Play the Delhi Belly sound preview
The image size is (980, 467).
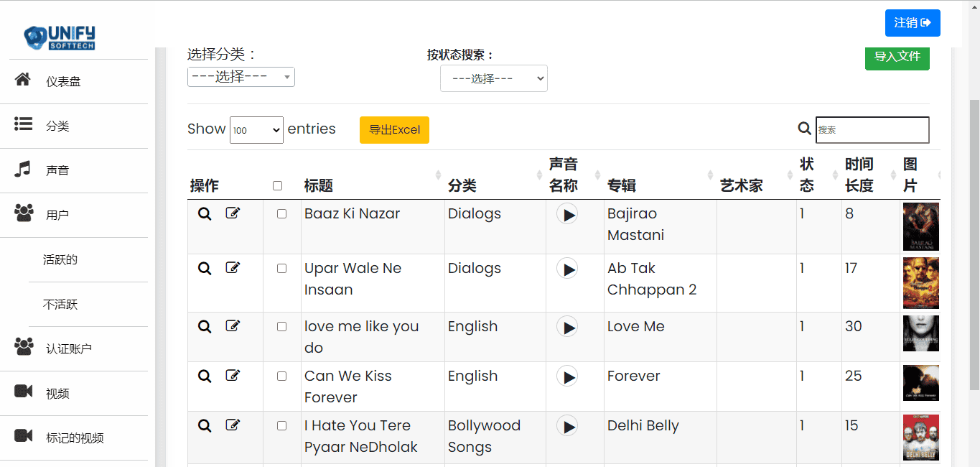click(567, 426)
